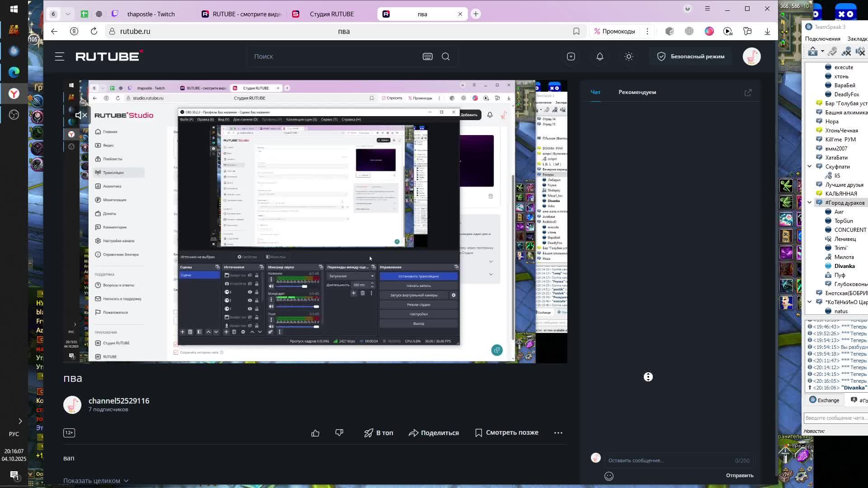The height and width of the screenshot is (488, 868).
Task: Switch to the Рекомендуем tab
Action: [637, 92]
